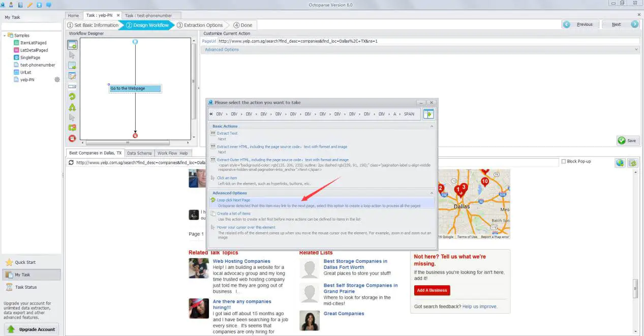Select the green switch workflow tool icon

click(x=72, y=128)
